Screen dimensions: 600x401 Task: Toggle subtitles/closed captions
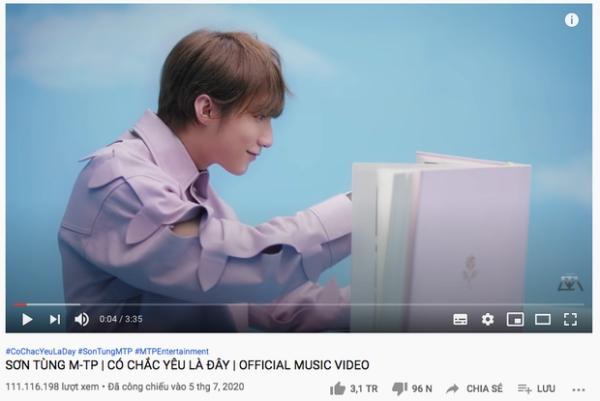tap(460, 319)
